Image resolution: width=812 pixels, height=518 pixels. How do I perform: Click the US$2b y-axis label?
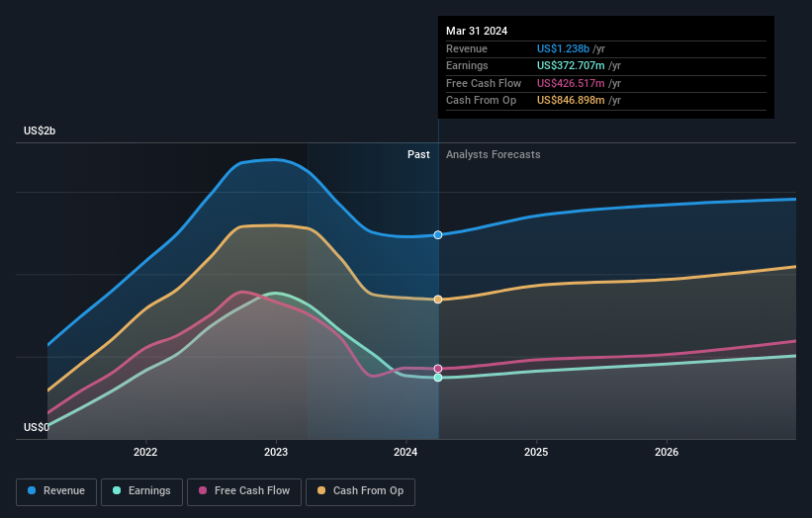[x=40, y=130]
